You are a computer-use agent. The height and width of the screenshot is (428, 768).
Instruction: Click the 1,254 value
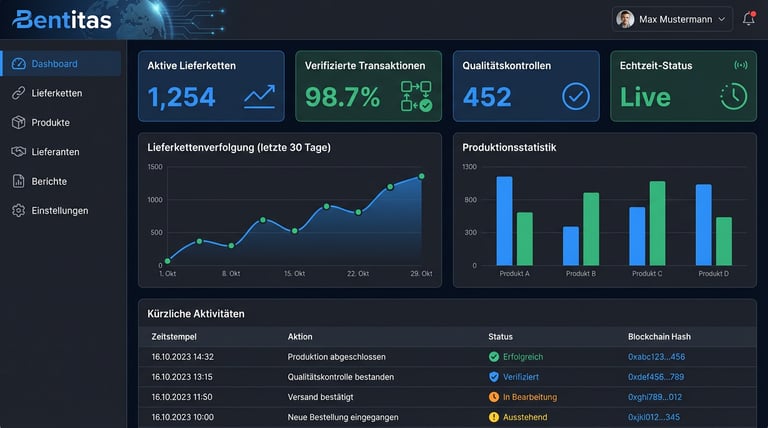tap(181, 97)
